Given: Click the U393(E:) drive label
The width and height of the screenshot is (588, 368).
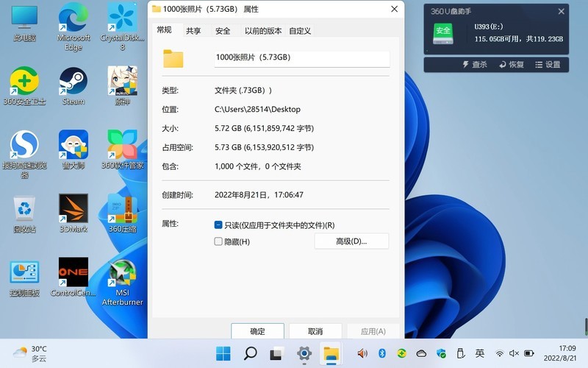Looking at the screenshot, I should (489, 26).
